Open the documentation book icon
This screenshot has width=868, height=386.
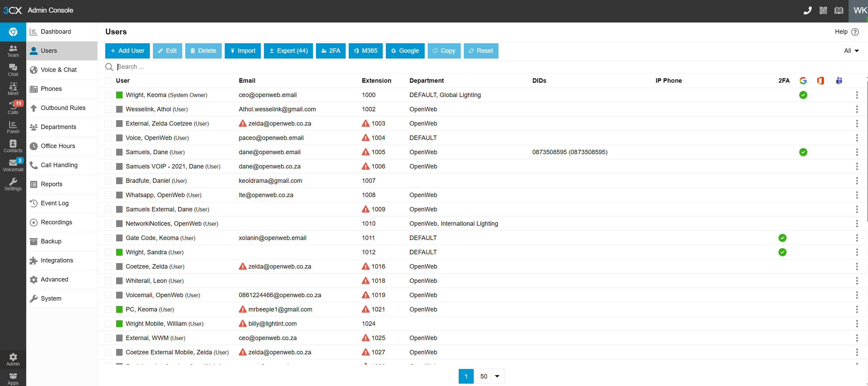839,11
